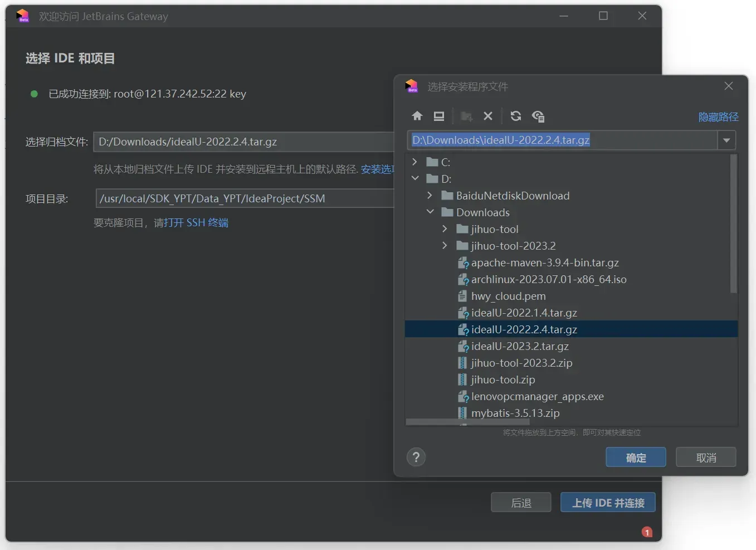
Task: Expand the jihuo-tool-2023.2 folder
Action: [x=445, y=246]
